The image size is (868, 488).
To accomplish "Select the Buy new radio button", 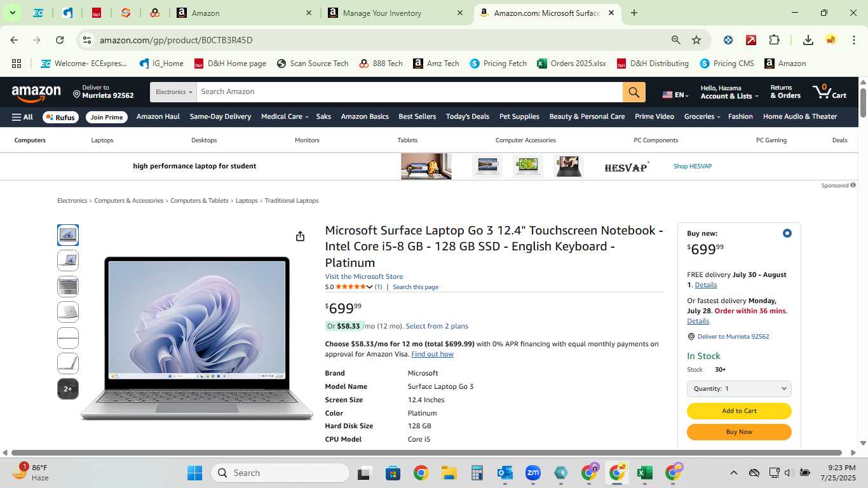I will click(x=787, y=233).
